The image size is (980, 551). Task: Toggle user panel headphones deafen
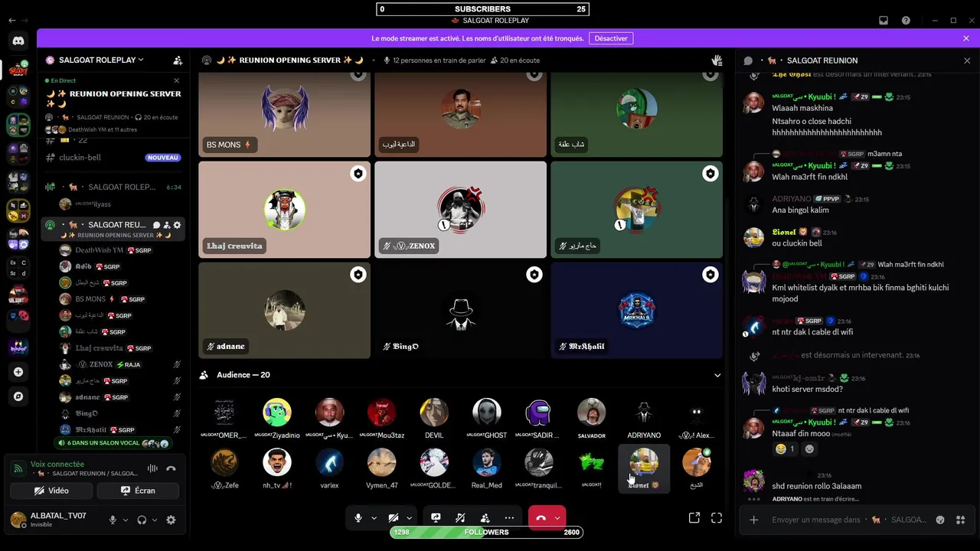(x=142, y=520)
